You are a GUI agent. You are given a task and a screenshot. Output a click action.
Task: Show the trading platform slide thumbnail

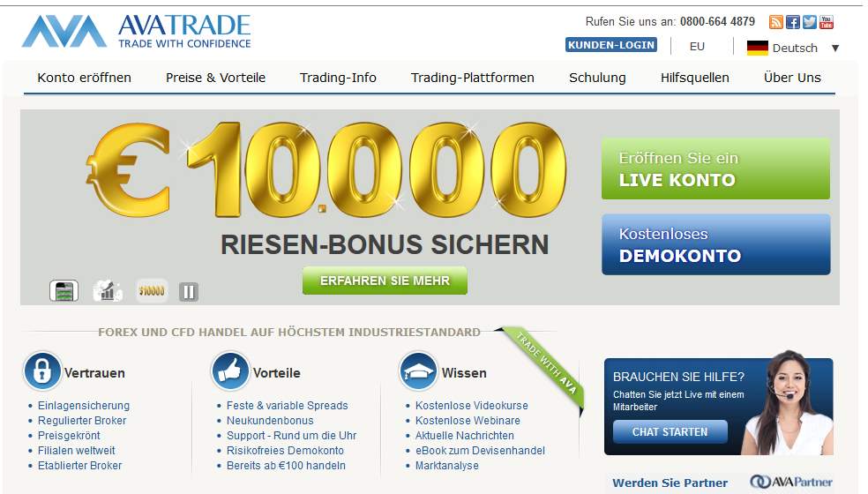pos(64,291)
